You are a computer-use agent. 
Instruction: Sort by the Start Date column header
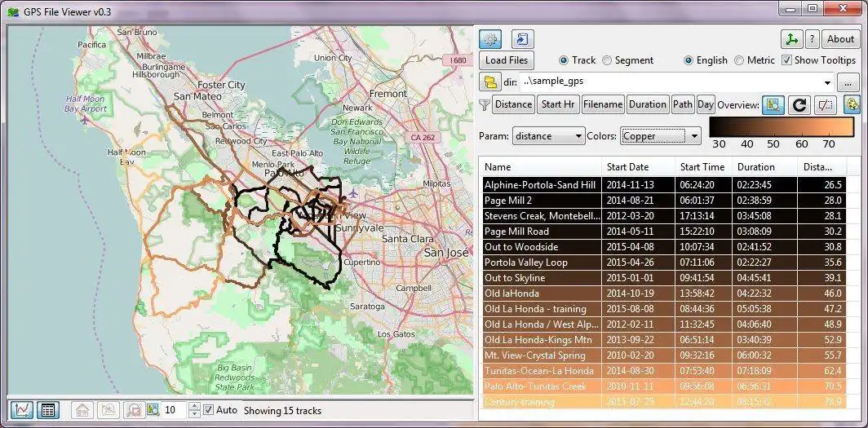click(x=638, y=166)
